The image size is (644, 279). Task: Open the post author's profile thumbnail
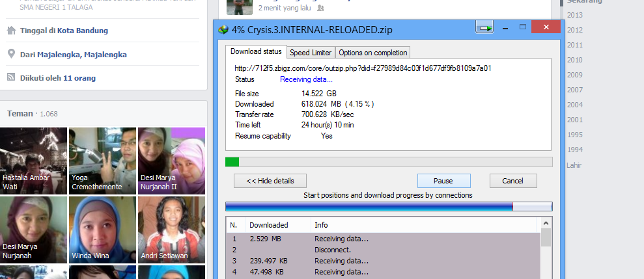coord(240,7)
